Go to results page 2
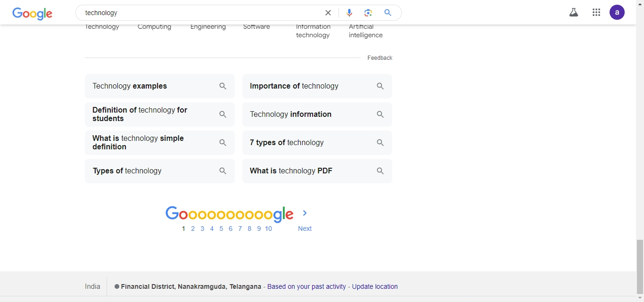The height and width of the screenshot is (302, 644). [x=193, y=229]
